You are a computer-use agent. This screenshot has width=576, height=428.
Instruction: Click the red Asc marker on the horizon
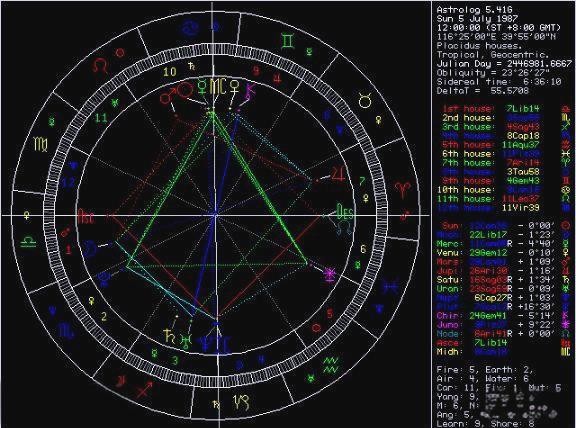[85, 216]
